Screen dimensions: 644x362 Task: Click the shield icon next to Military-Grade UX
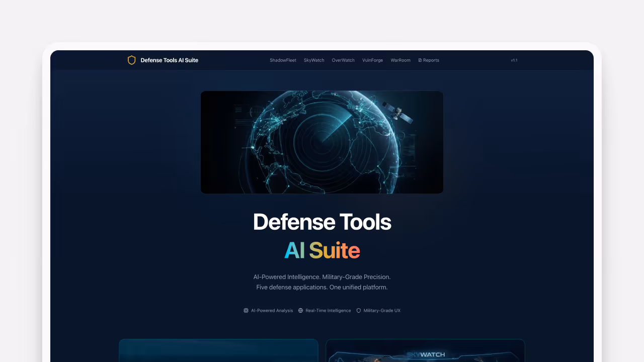[358, 310]
